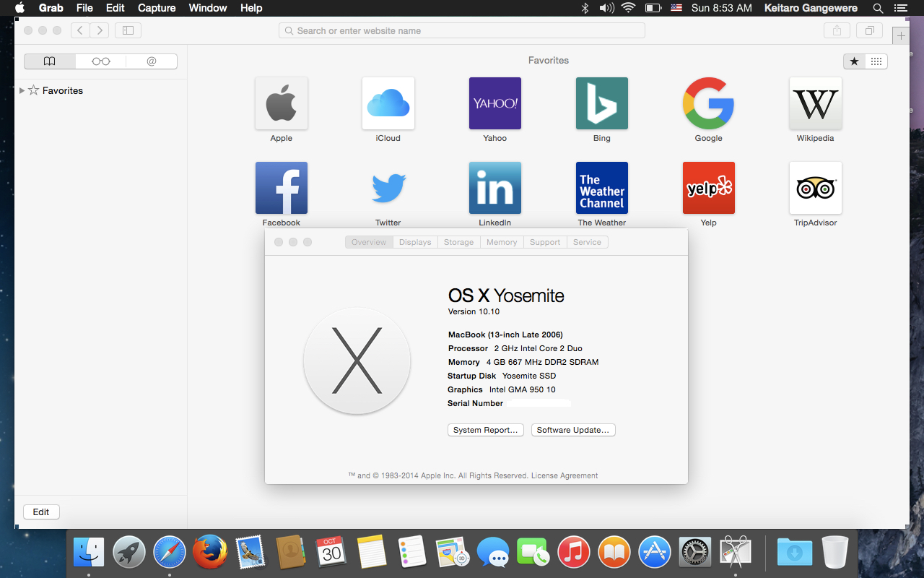Open the Wi-Fi status menu
Viewport: 924px width, 578px height.
628,8
